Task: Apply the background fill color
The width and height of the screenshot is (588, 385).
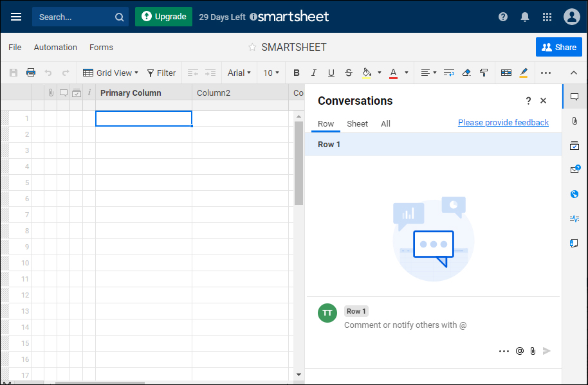Action: pos(367,73)
